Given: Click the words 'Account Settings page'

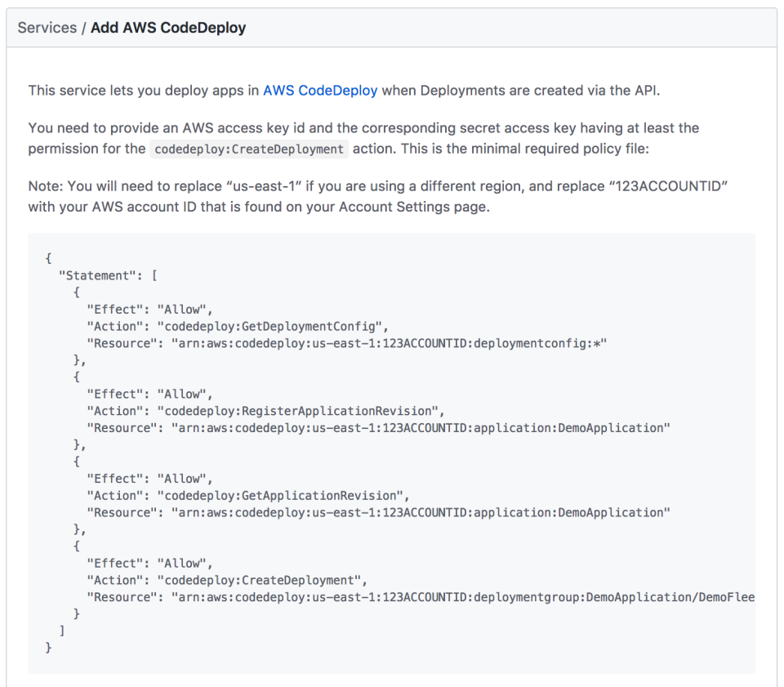Looking at the screenshot, I should 414,207.
